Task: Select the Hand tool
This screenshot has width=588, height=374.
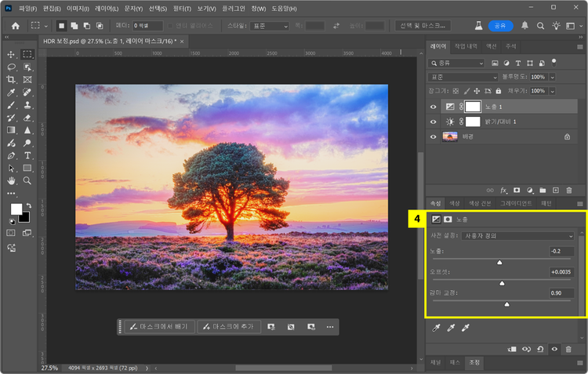Action: tap(11, 180)
